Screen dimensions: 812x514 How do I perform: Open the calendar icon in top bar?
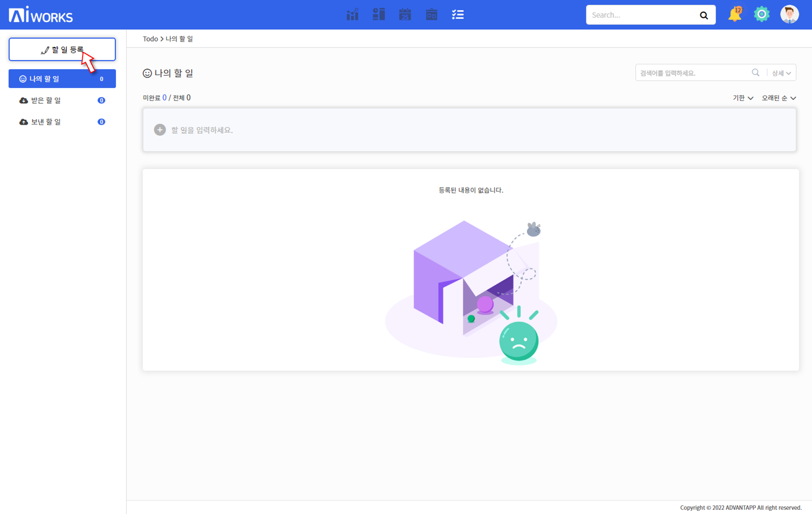pos(405,15)
